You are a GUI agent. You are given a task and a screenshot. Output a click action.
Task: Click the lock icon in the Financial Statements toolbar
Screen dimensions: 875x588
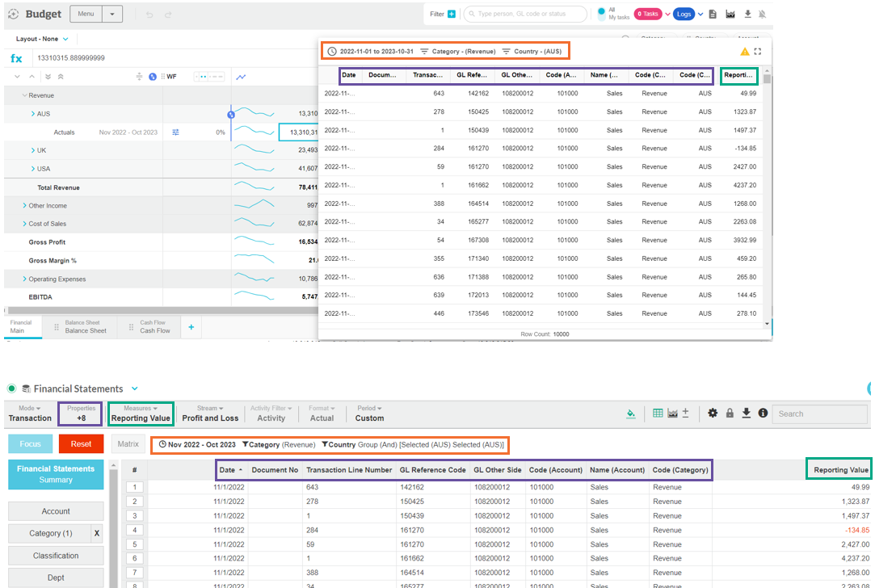tap(730, 413)
